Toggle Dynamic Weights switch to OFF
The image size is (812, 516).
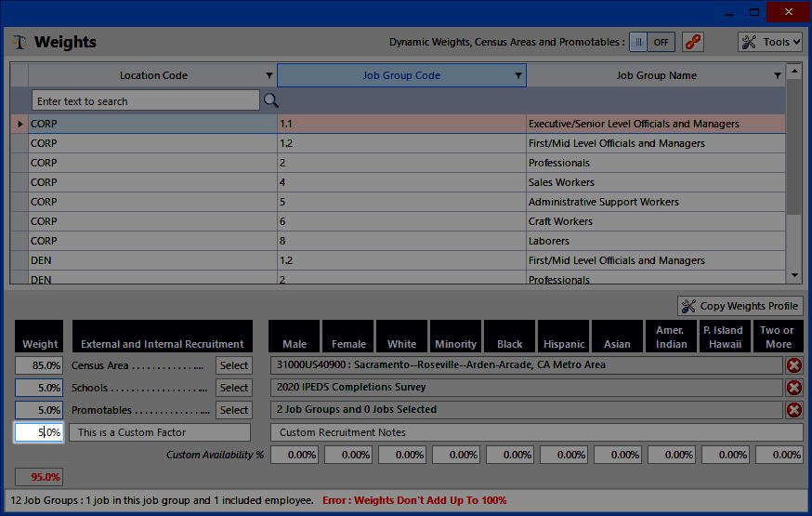(x=650, y=42)
